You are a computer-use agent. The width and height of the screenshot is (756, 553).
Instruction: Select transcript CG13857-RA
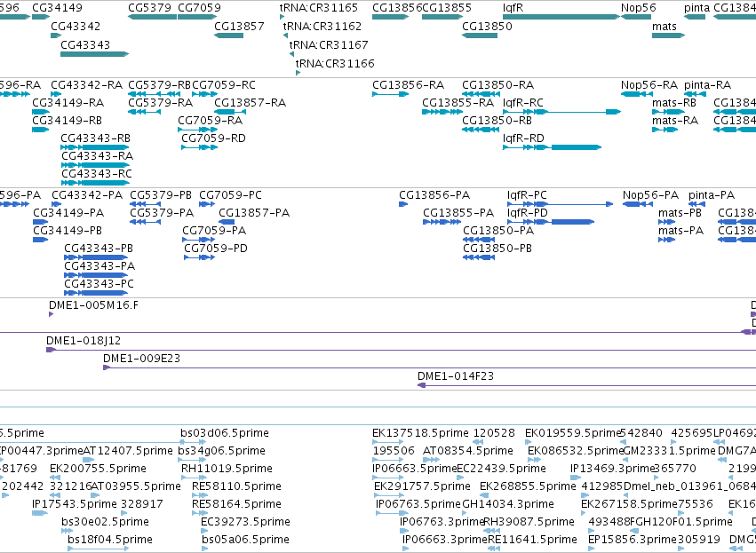(x=230, y=112)
